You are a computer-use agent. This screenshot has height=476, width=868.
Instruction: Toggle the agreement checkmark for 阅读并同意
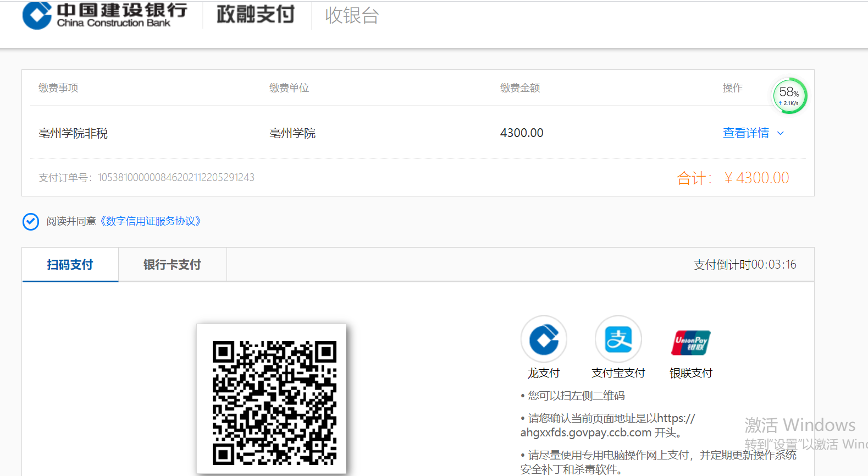point(31,221)
